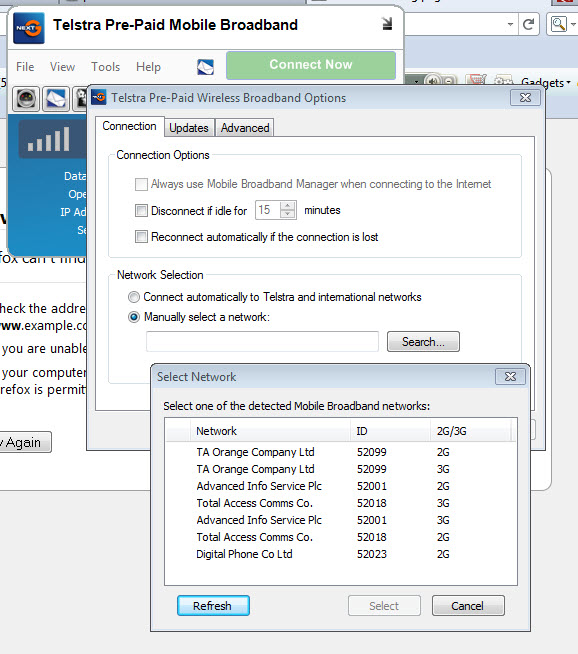Increase idle minutes with up spinner arrow
The width and height of the screenshot is (578, 654).
pos(287,206)
